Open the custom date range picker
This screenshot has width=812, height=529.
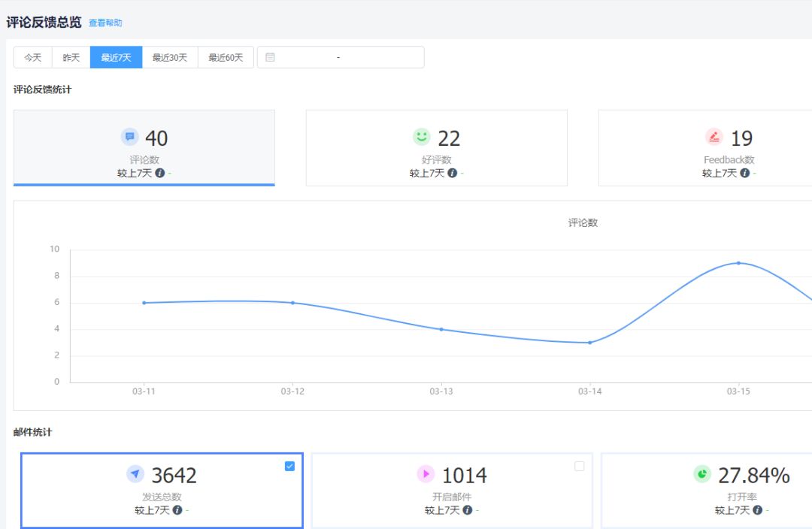[x=340, y=58]
